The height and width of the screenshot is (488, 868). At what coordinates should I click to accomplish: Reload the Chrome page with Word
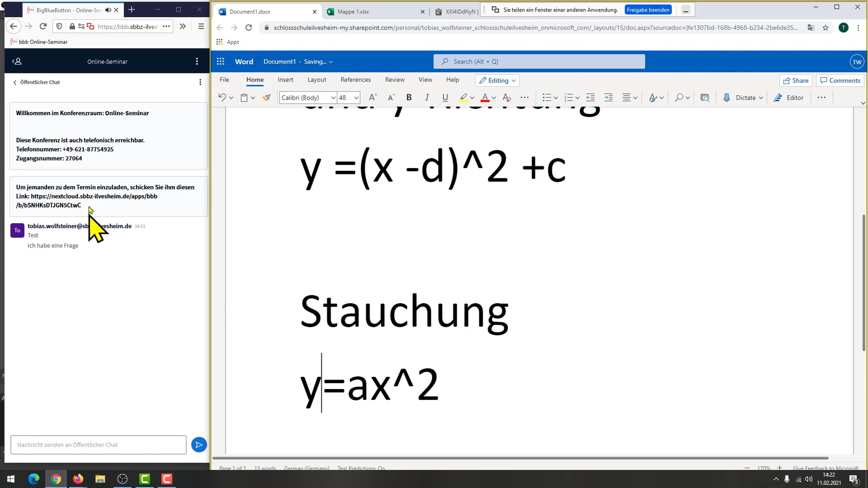(x=248, y=27)
